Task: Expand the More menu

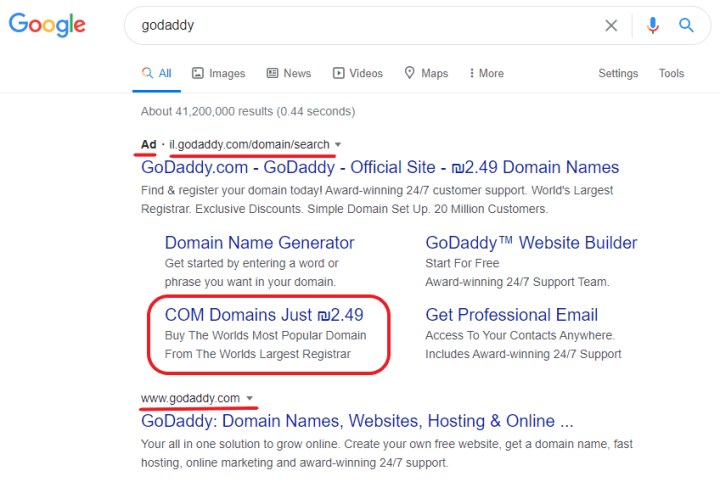Action: (x=486, y=73)
